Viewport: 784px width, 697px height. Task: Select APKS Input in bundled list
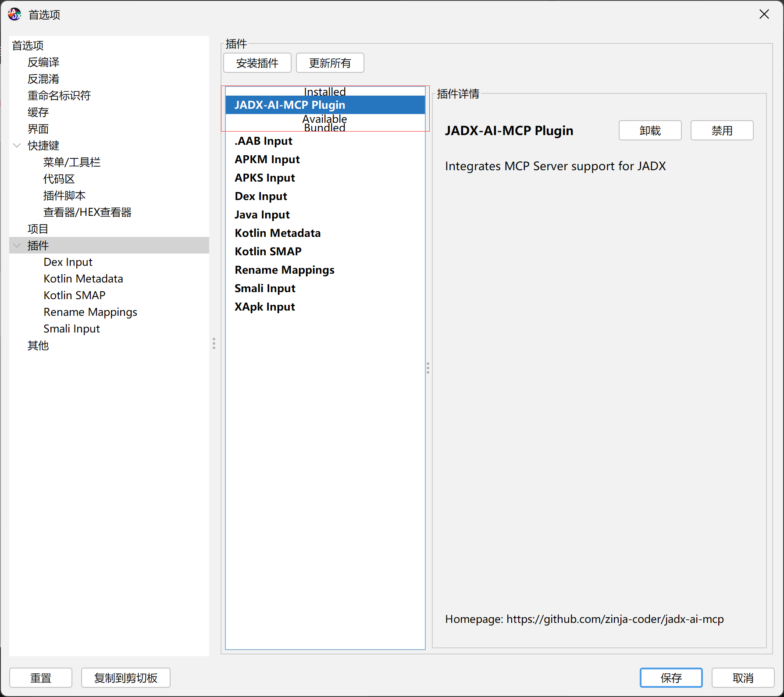point(325,178)
